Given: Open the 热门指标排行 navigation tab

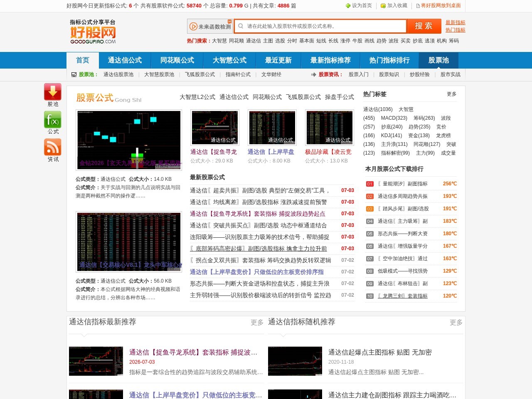Looking at the screenshot, I should click(389, 60).
